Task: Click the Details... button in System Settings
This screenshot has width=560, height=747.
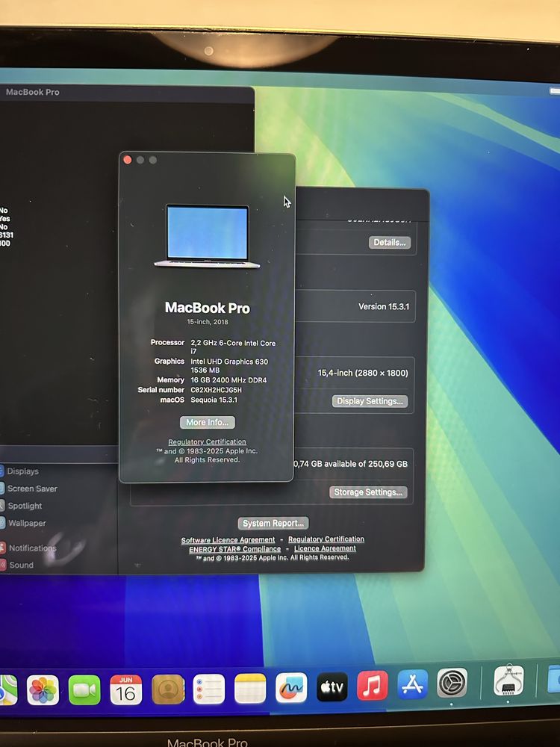Action: point(390,243)
